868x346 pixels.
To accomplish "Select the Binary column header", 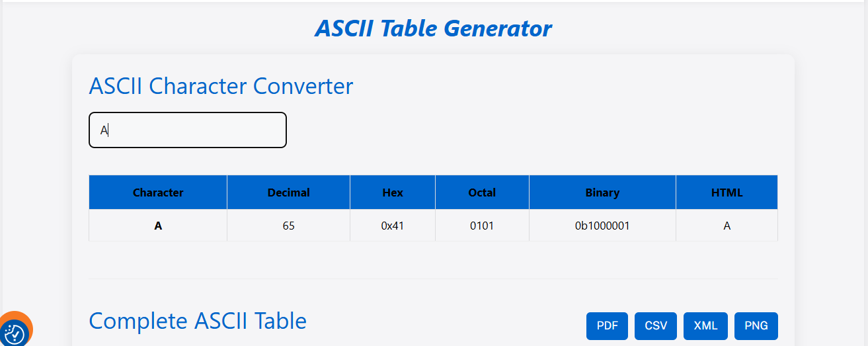I will pyautogui.click(x=602, y=193).
